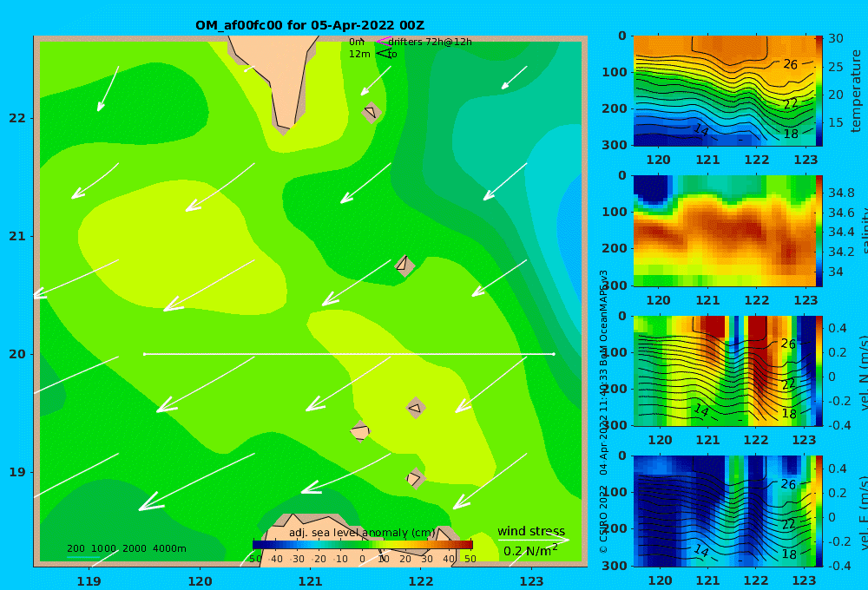This screenshot has height=590, width=868.
Task: Select the island marker near 122E 18.9N
Action: (416, 478)
